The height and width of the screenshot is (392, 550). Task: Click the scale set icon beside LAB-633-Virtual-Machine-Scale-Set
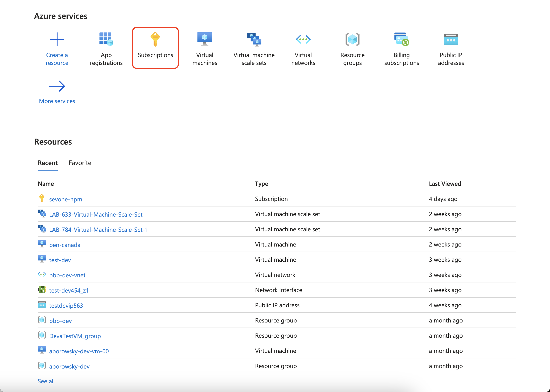coord(42,214)
